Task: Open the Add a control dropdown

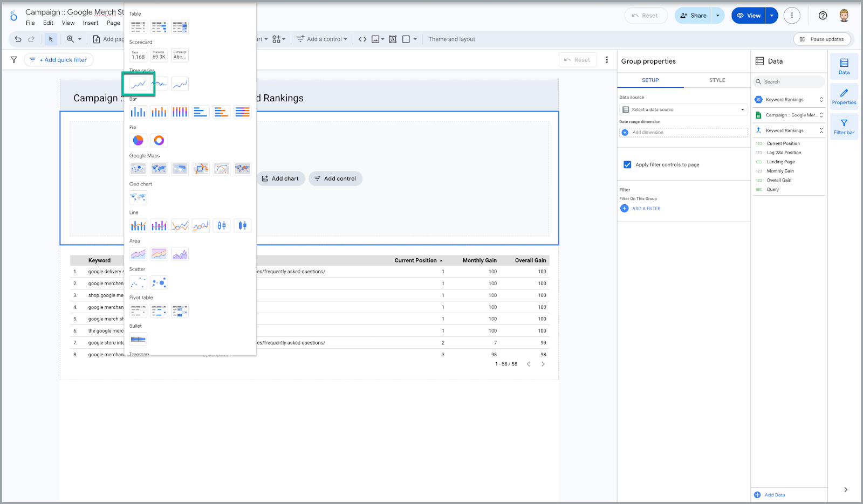Action: coord(322,39)
